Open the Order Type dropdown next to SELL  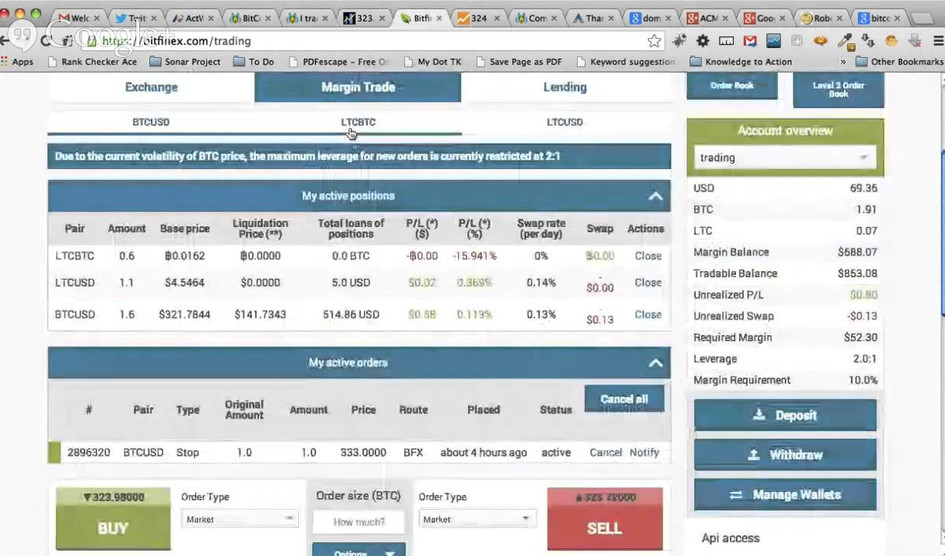point(477,519)
